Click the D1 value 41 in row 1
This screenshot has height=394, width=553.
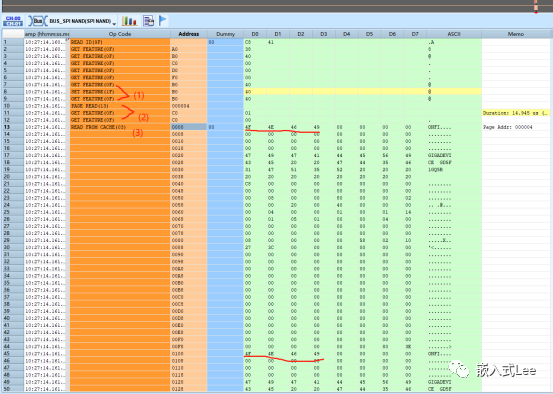(x=278, y=42)
